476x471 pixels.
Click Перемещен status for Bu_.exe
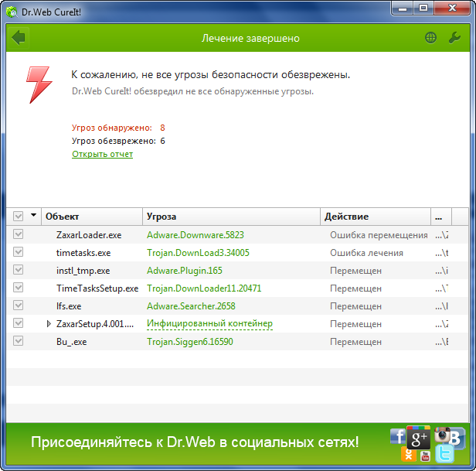pos(355,342)
